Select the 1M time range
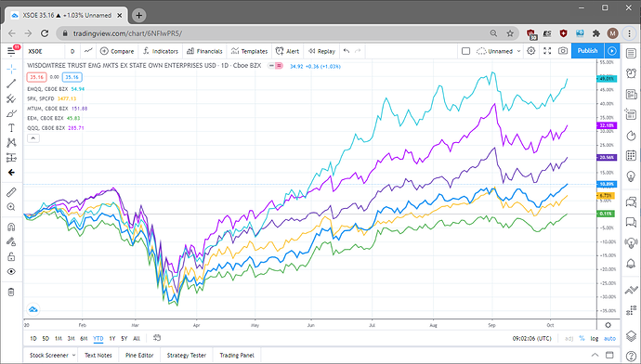641x364 pixels. coord(58,338)
